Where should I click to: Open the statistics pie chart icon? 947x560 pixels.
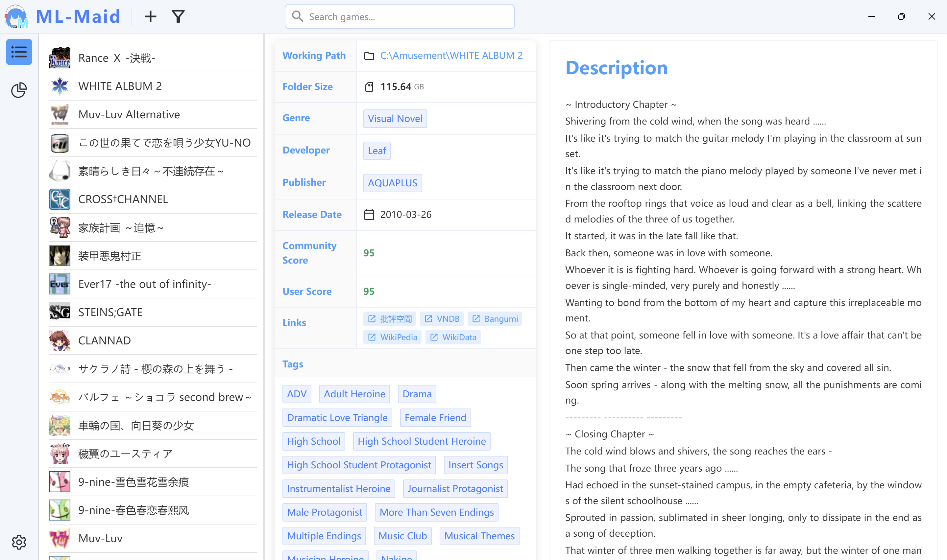19,90
